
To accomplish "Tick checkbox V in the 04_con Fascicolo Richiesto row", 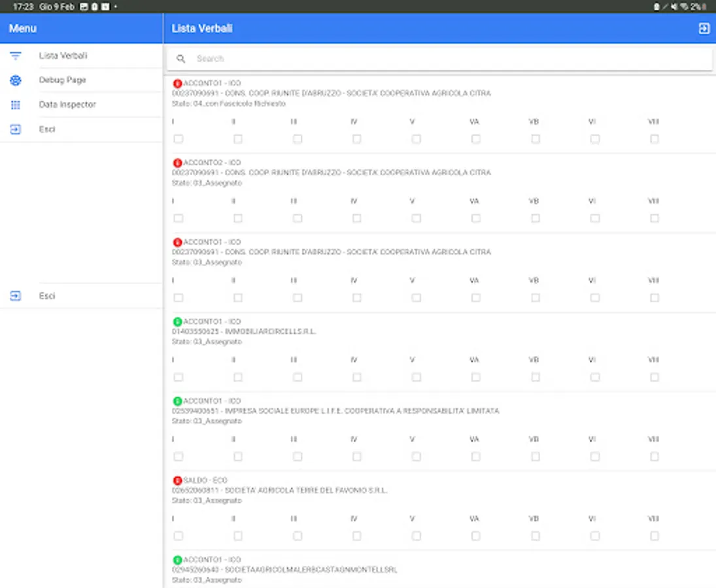I will pyautogui.click(x=416, y=139).
